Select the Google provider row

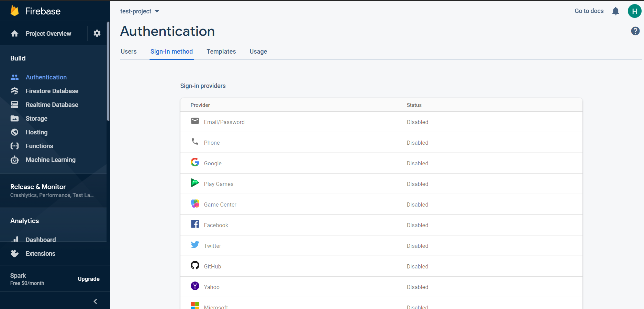(x=381, y=163)
